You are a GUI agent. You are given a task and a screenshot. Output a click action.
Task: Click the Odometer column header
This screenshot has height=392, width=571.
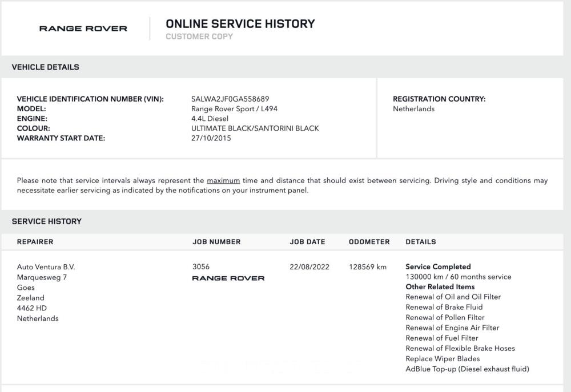click(369, 242)
